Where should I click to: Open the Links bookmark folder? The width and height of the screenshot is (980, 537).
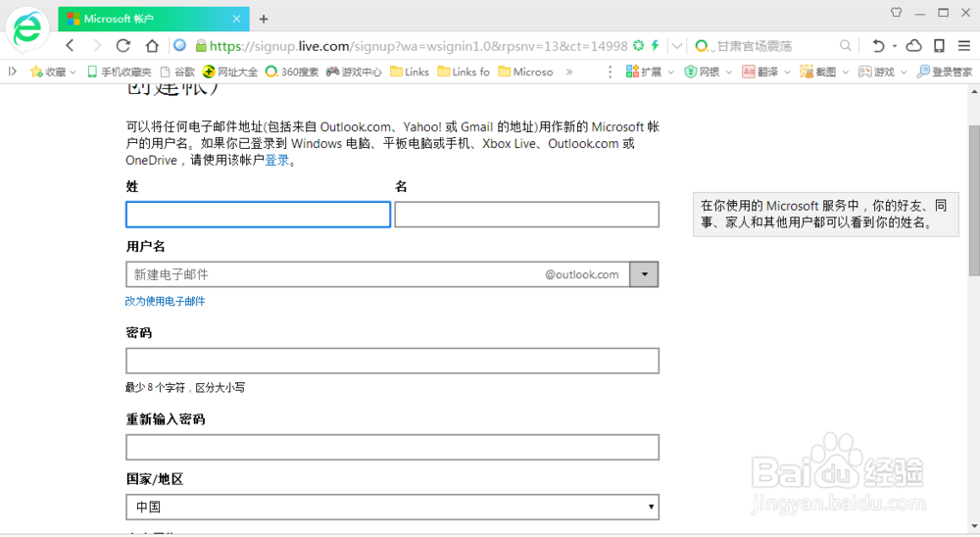click(x=410, y=72)
